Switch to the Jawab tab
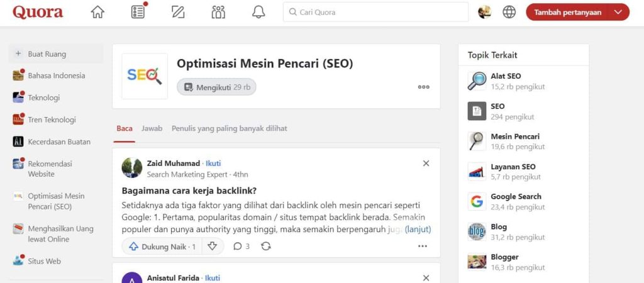Viewport: 644px width, 283px height. coord(152,128)
